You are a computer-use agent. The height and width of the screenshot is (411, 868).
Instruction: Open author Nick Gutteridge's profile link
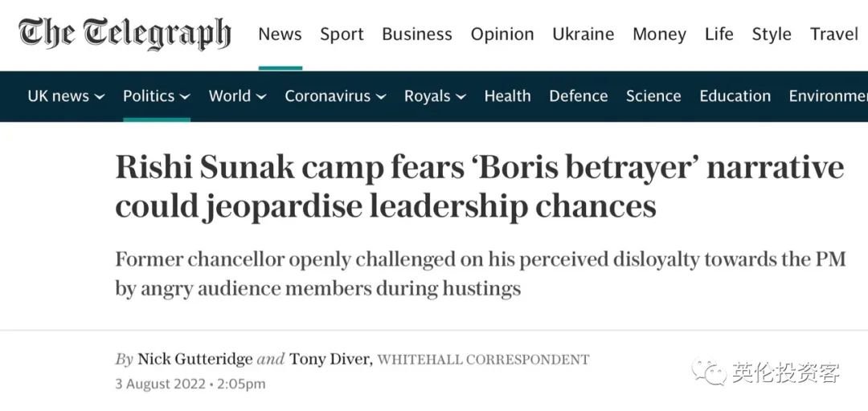[x=194, y=359]
